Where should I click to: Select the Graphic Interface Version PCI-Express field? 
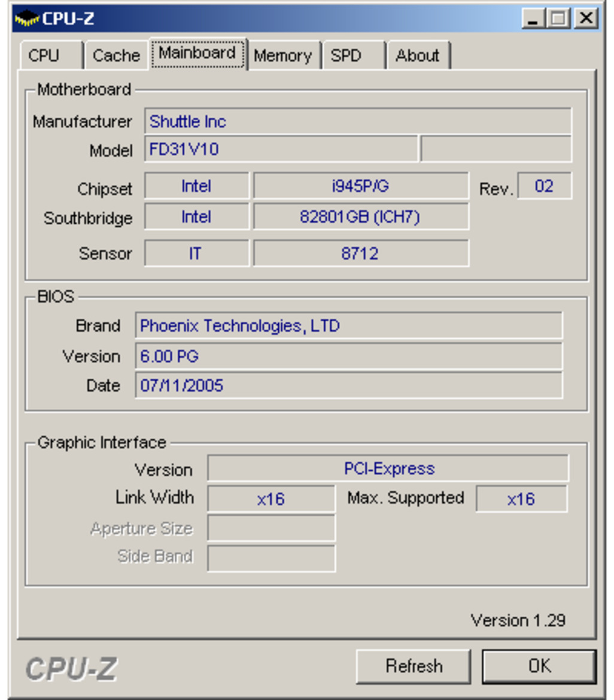[388, 468]
